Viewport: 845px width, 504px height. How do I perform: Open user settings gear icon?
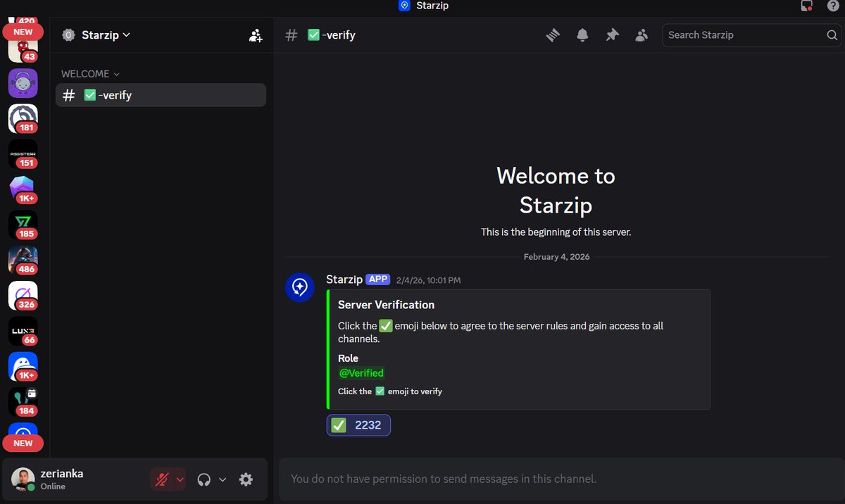(246, 479)
